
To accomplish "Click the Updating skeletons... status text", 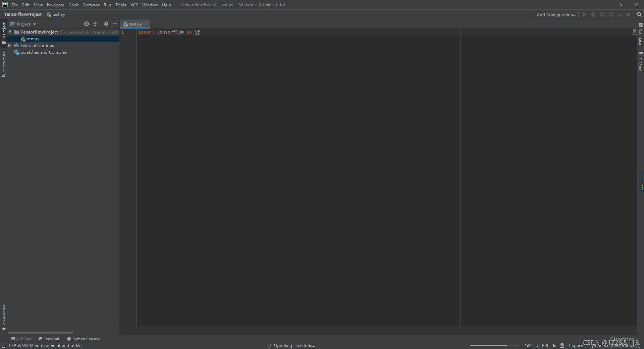I will [294, 345].
